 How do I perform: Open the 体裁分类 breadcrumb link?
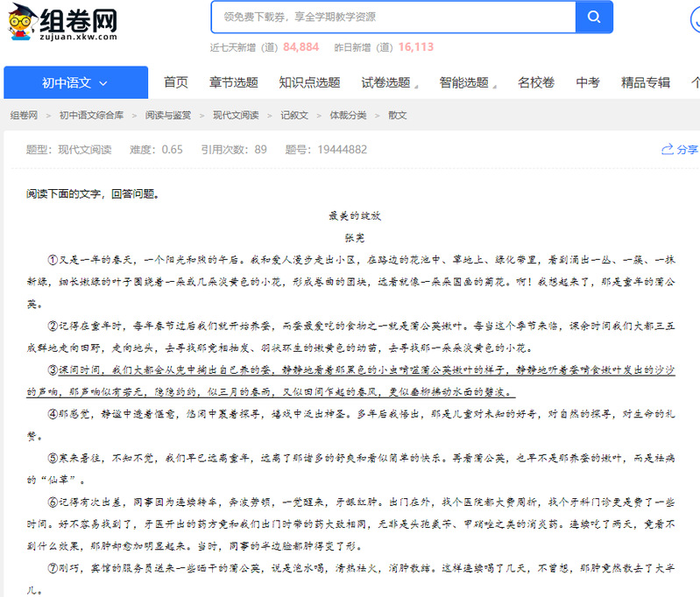point(348,116)
